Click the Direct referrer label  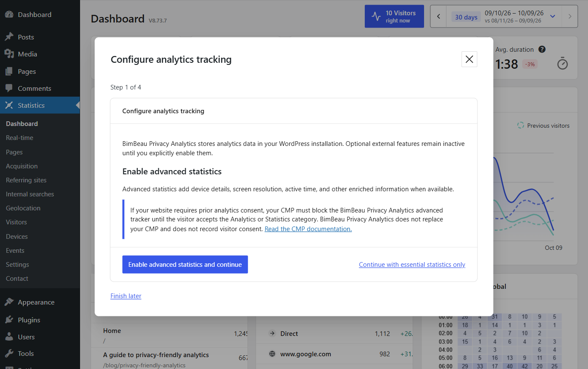pos(289,333)
